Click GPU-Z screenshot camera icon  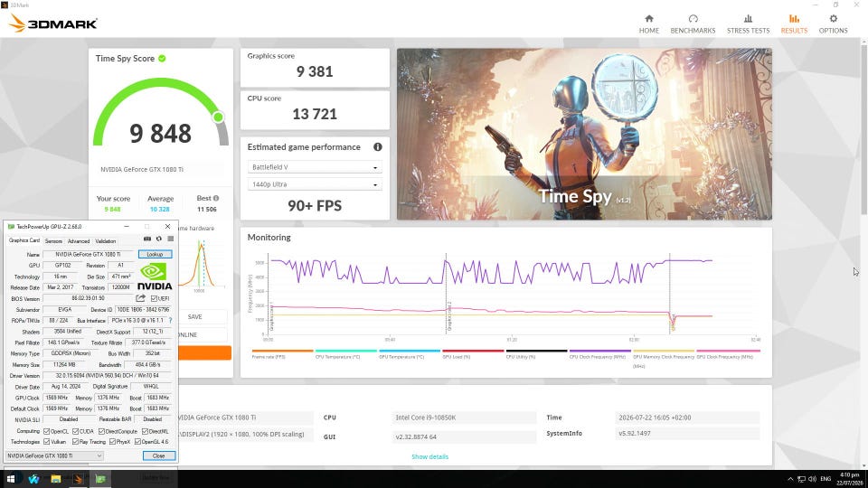[x=147, y=239]
